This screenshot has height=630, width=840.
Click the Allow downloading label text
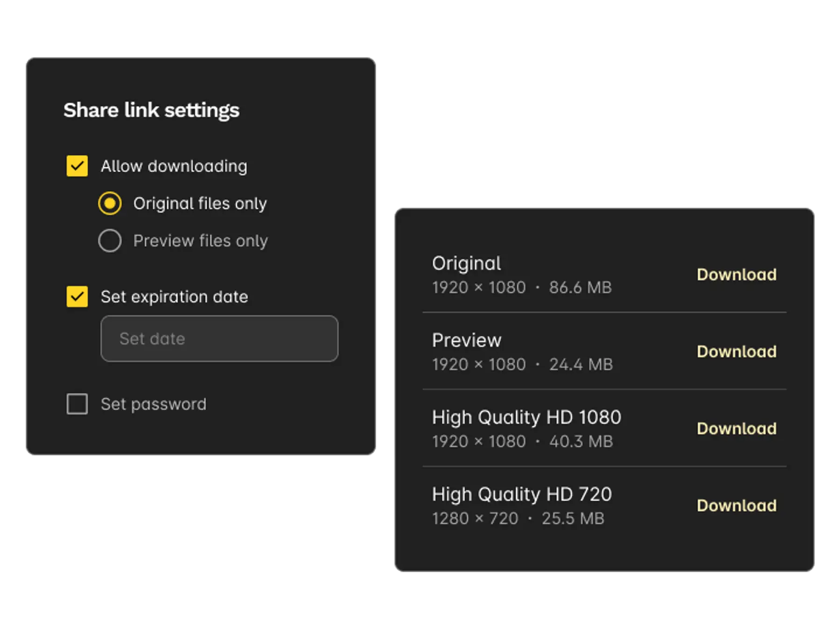(174, 166)
